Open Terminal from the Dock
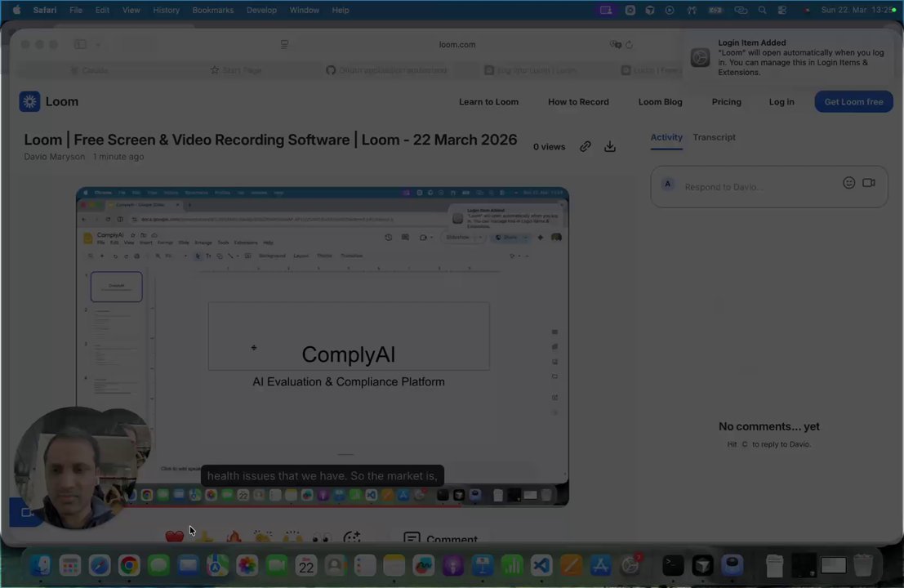904x588 pixels. (673, 565)
